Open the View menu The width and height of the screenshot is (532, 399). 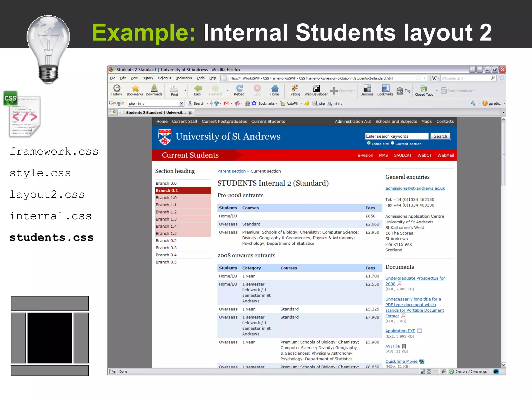134,78
